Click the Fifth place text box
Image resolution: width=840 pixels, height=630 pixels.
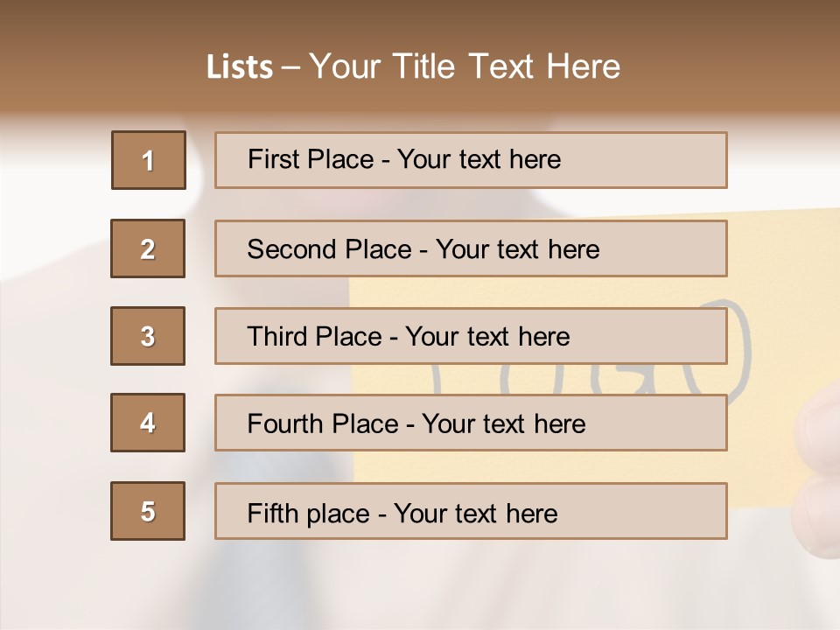[x=471, y=512]
